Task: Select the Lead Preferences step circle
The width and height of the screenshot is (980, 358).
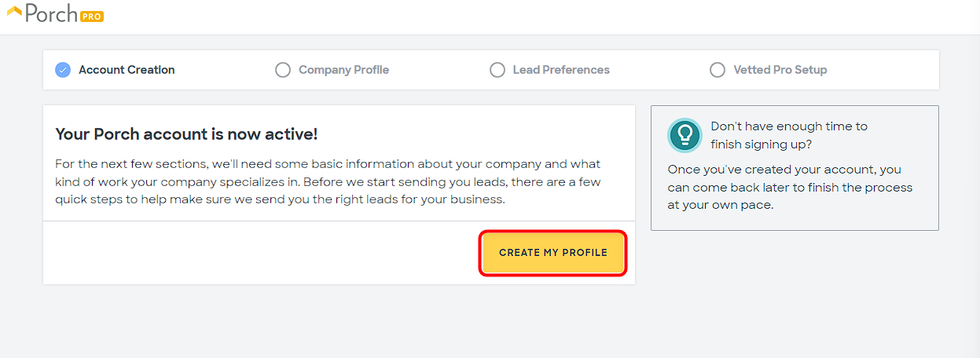Action: coord(497,70)
